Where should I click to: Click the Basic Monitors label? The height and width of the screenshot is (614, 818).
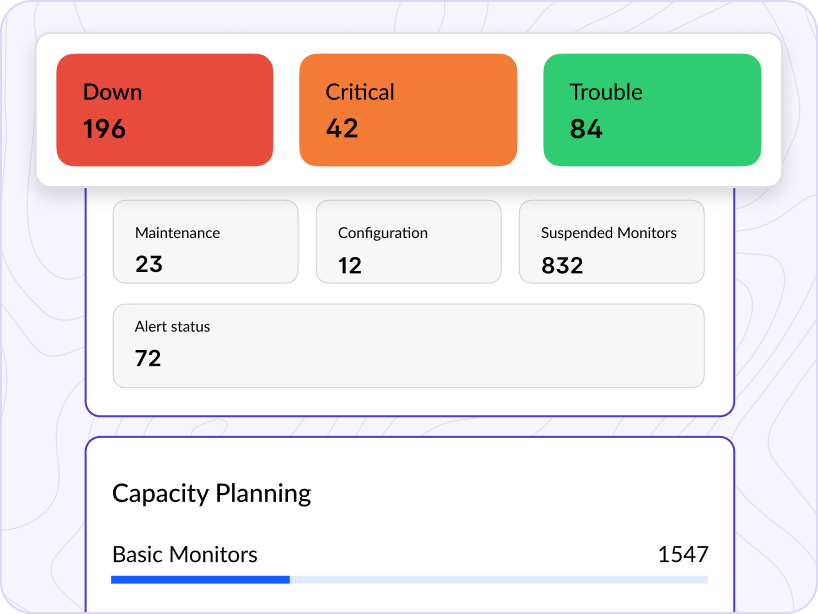[x=184, y=554]
